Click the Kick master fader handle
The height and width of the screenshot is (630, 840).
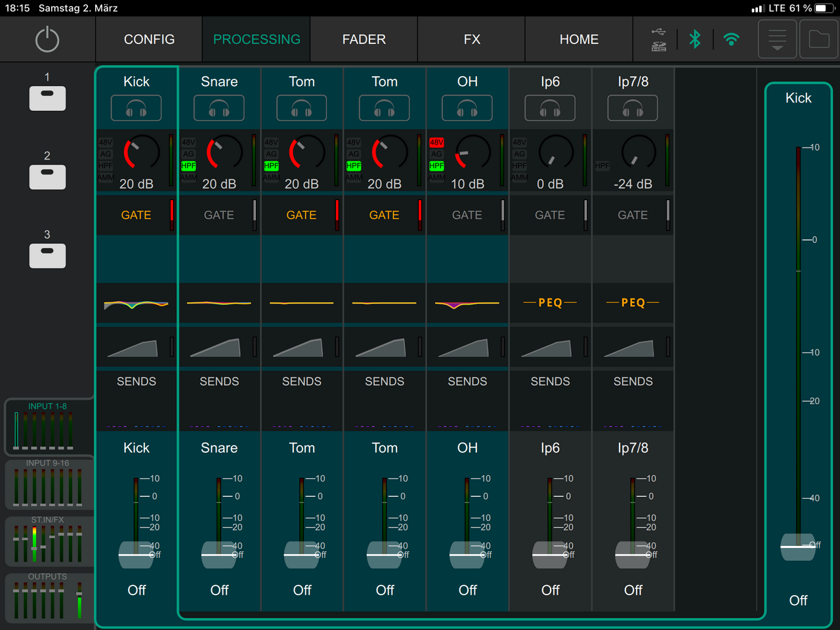[x=798, y=547]
